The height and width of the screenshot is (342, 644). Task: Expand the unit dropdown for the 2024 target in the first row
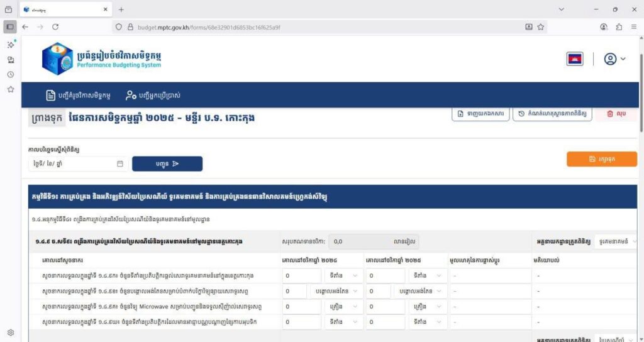pos(343,276)
